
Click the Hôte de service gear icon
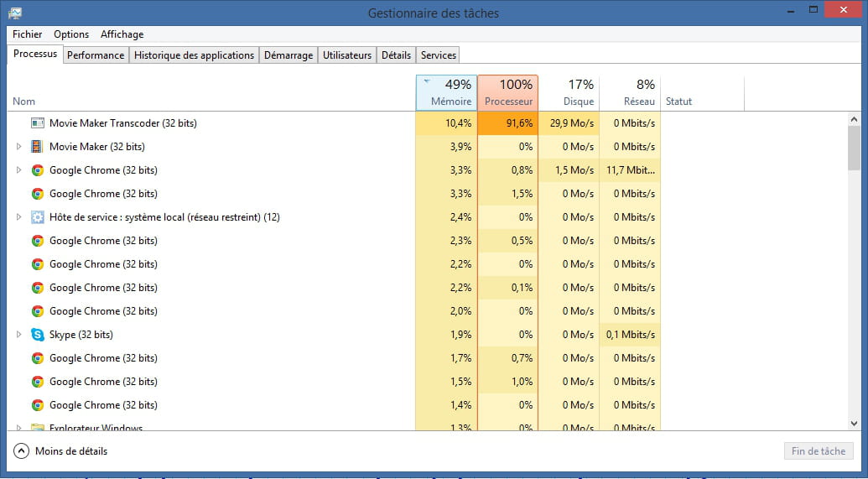pos(37,217)
